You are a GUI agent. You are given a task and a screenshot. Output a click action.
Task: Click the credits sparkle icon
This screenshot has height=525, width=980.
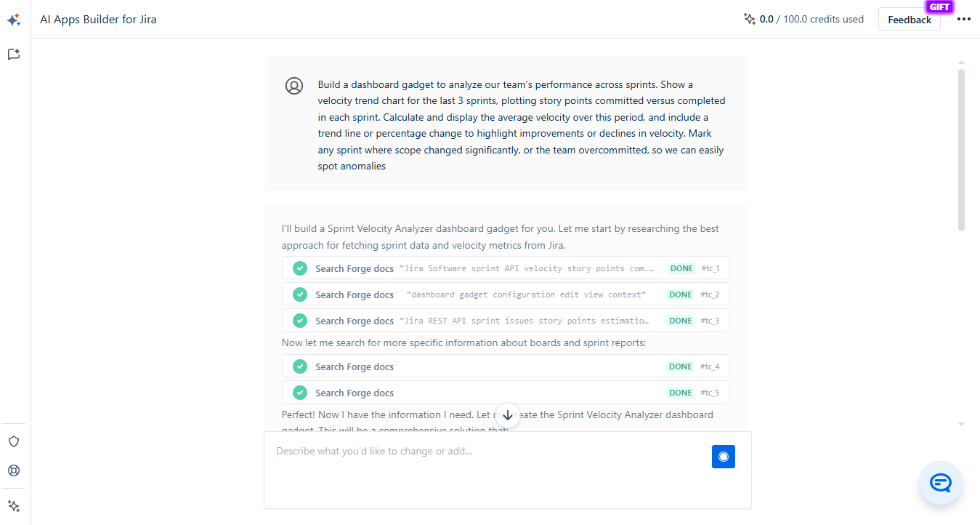pos(750,19)
